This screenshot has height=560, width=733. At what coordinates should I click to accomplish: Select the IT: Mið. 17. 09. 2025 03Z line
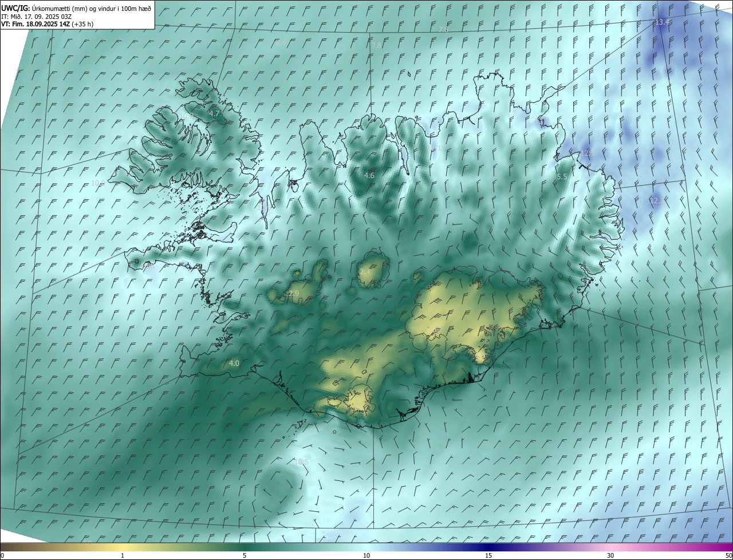point(36,17)
